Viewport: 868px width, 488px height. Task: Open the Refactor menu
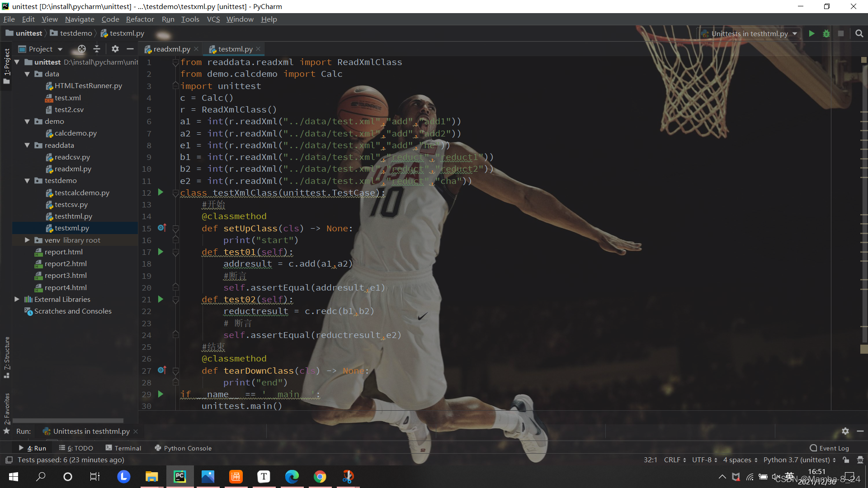(140, 19)
